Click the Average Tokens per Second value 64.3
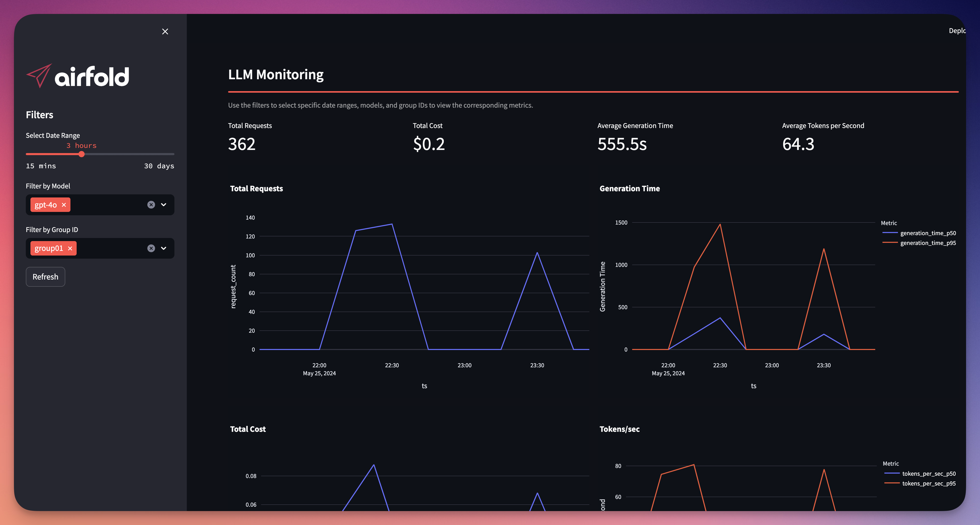 798,144
